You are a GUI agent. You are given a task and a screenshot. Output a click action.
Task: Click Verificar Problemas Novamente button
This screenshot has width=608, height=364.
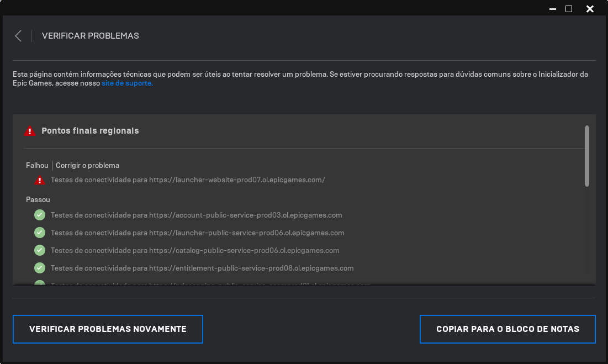(x=108, y=329)
